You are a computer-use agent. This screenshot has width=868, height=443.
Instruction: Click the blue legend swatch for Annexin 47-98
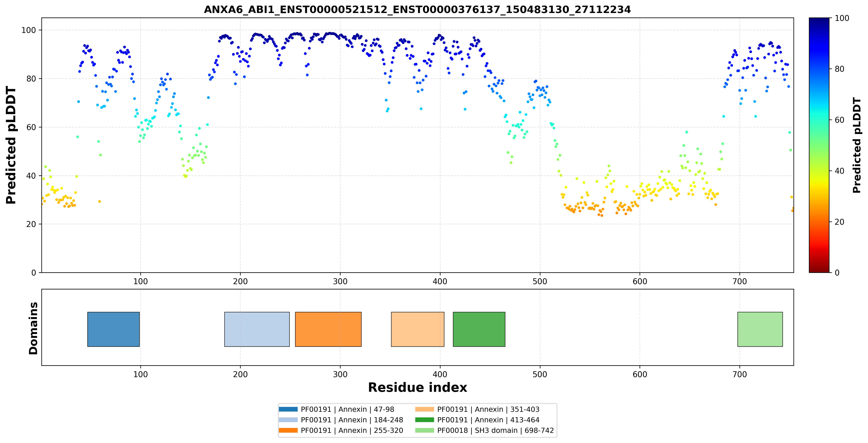(x=288, y=409)
